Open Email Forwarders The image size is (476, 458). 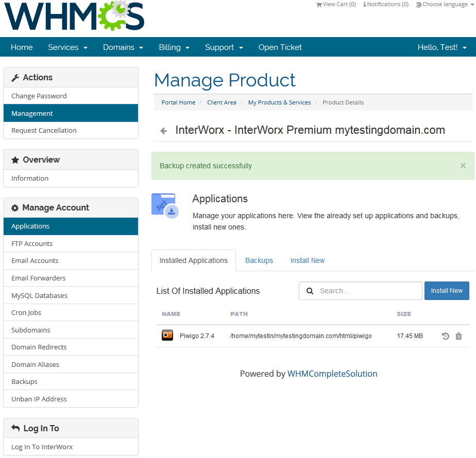click(71, 278)
